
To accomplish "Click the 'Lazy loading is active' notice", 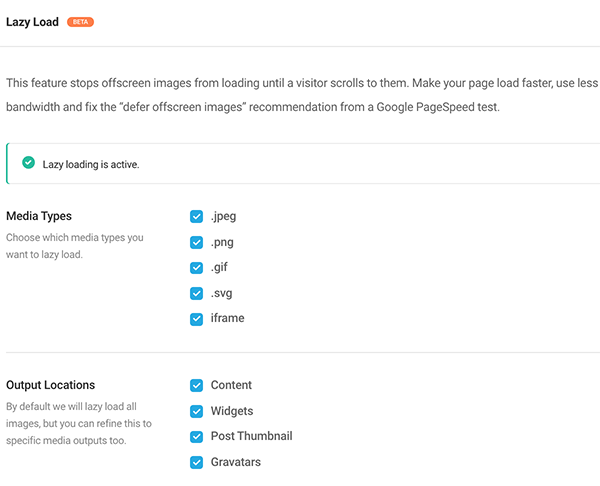I will coord(91,164).
